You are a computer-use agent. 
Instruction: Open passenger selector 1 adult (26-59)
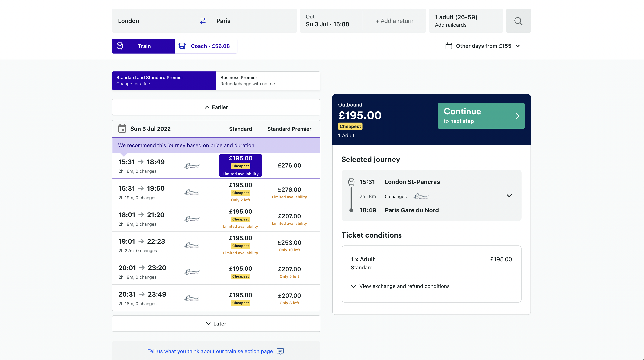pos(466,21)
